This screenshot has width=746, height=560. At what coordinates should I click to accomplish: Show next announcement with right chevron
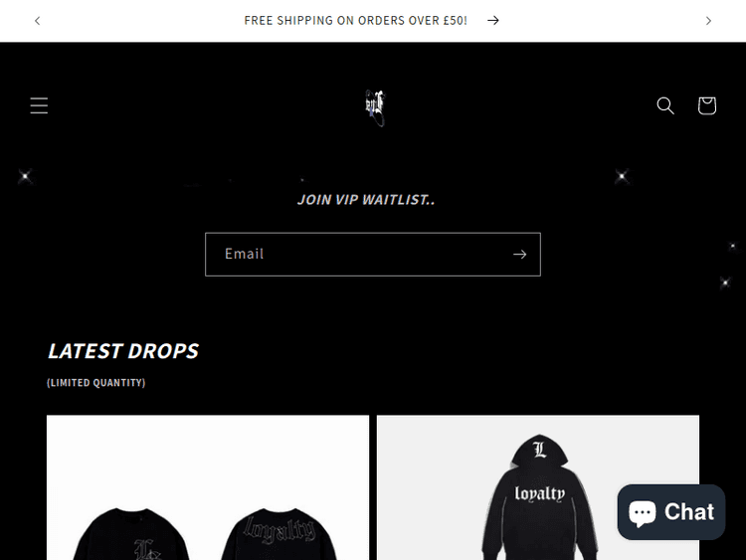[708, 21]
